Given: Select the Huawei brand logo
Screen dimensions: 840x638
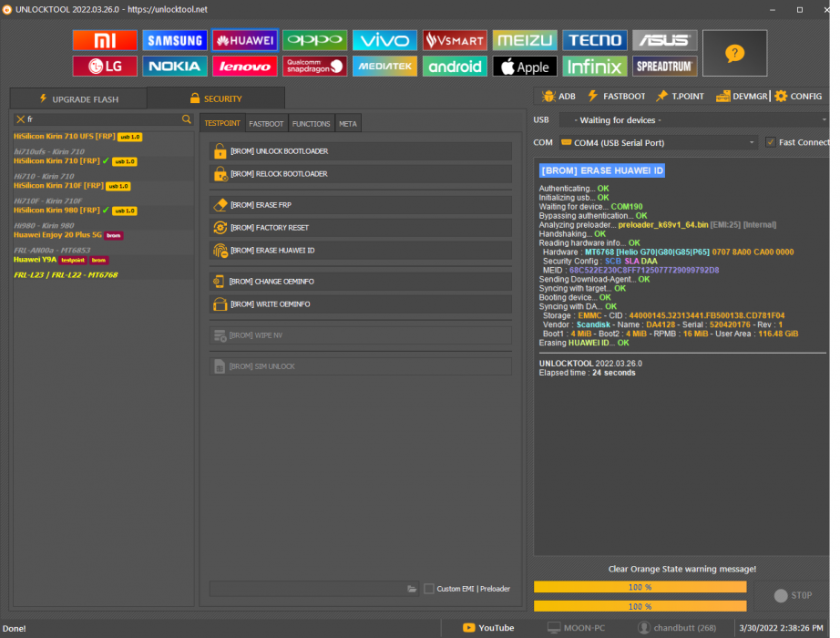Looking at the screenshot, I should (245, 40).
